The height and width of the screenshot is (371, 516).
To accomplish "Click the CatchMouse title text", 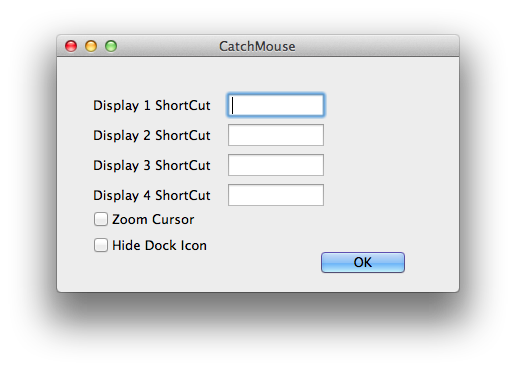I will (x=257, y=46).
